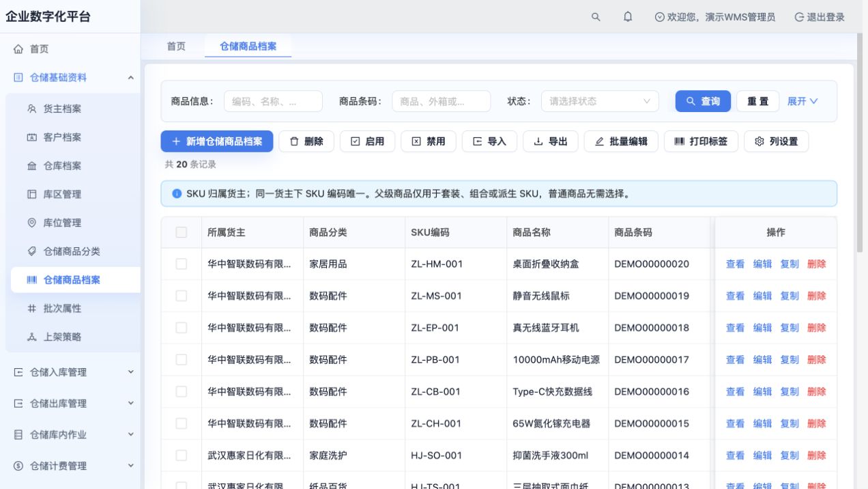The height and width of the screenshot is (489, 868).
Task: Click the DEMO00000017 barcode cell
Action: [x=652, y=359]
